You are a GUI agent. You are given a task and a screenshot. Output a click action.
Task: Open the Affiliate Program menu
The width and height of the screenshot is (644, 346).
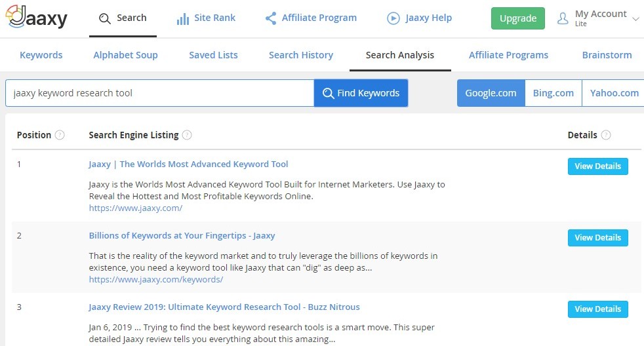[311, 18]
